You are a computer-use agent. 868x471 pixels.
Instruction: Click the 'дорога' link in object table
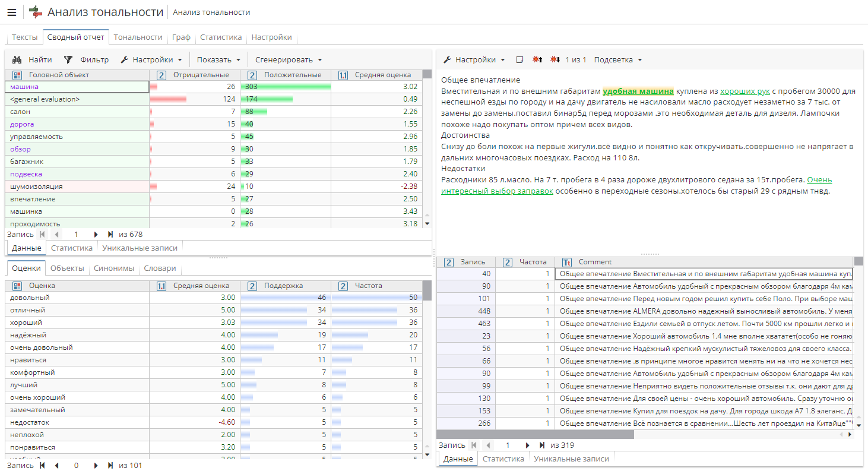[x=22, y=124]
